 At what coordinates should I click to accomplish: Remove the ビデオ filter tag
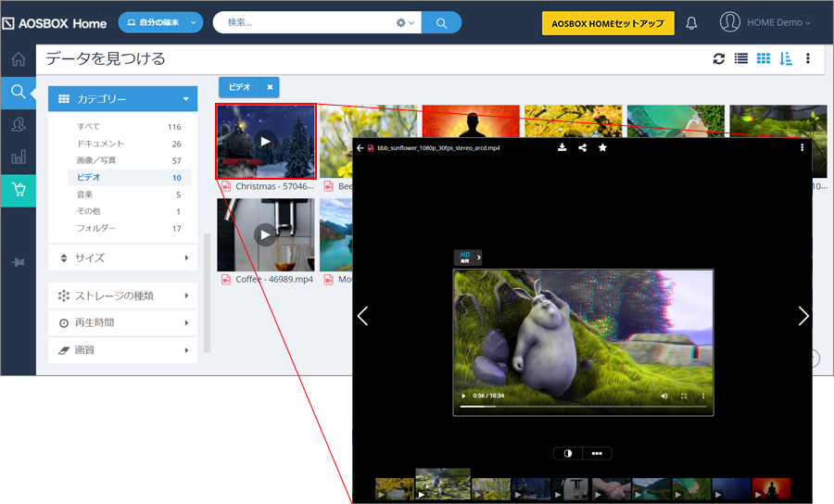coord(270,87)
